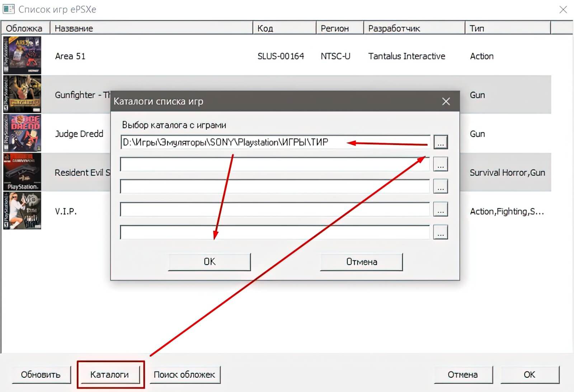Click the Action,Fighting,S... type cell

pos(507,212)
